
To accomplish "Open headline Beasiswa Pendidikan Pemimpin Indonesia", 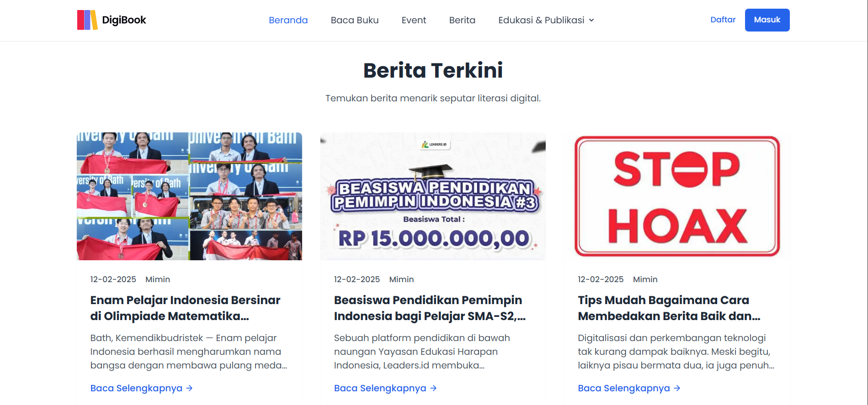I will [430, 308].
